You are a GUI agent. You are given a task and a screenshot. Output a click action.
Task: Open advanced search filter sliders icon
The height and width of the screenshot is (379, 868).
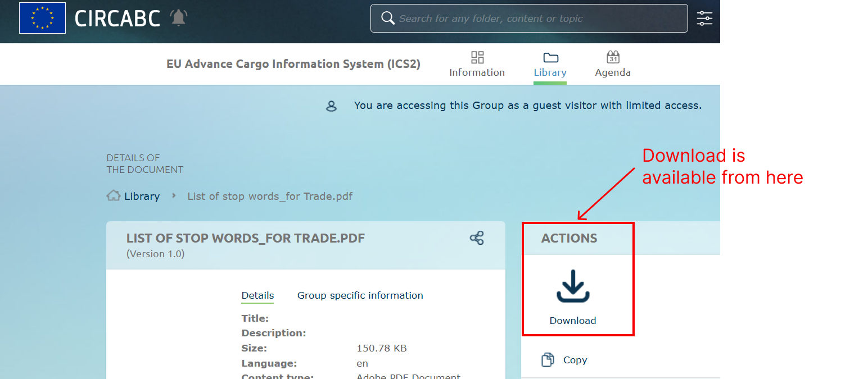(704, 19)
